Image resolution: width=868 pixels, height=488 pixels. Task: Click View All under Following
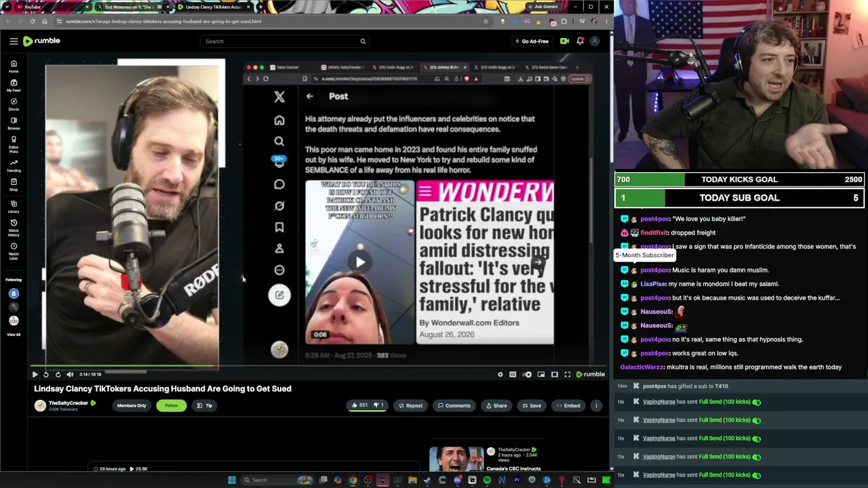pyautogui.click(x=14, y=334)
